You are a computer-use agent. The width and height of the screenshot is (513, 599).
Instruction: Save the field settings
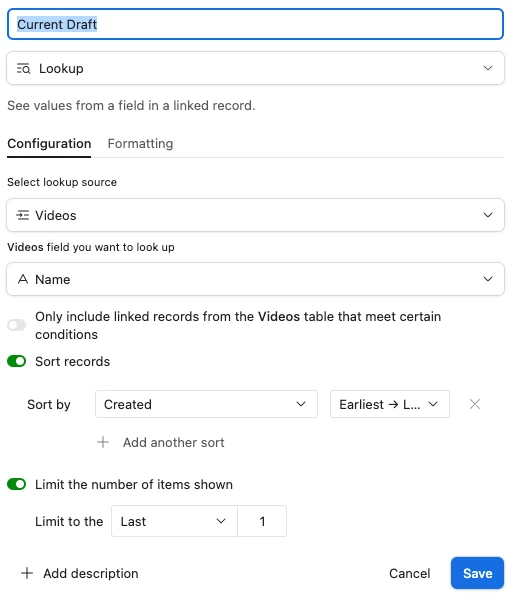click(477, 573)
